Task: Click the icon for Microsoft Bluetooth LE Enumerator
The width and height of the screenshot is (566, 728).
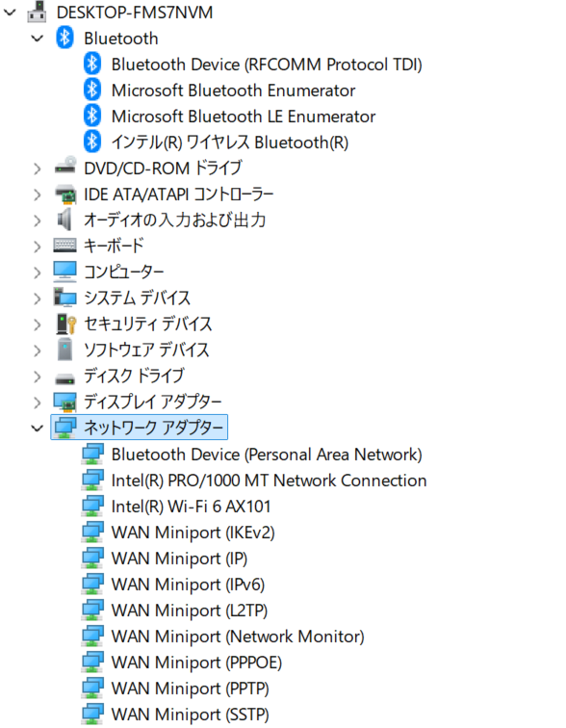Action: click(92, 116)
